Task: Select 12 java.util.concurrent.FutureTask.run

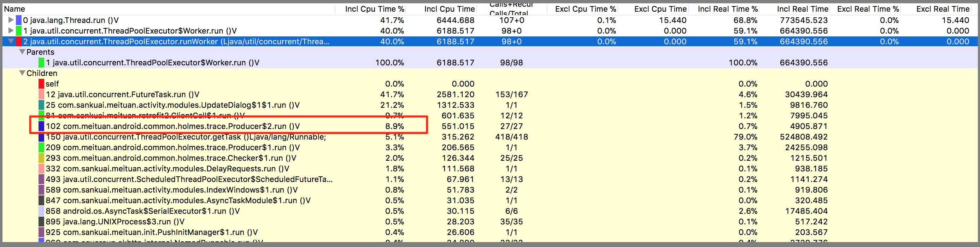Action: 490,94
